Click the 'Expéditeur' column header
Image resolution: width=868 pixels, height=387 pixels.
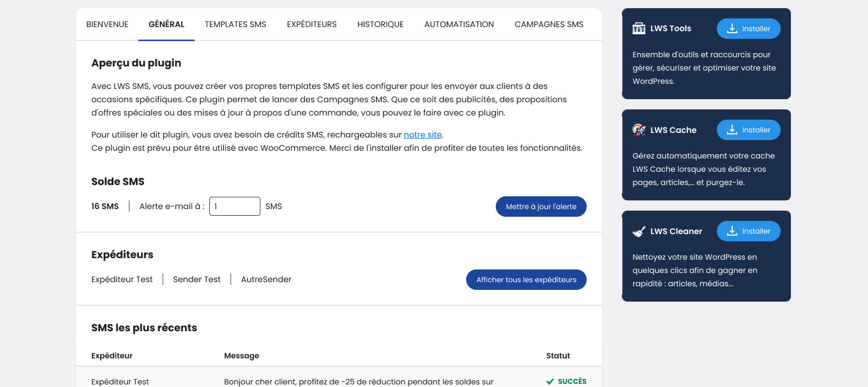coord(112,356)
